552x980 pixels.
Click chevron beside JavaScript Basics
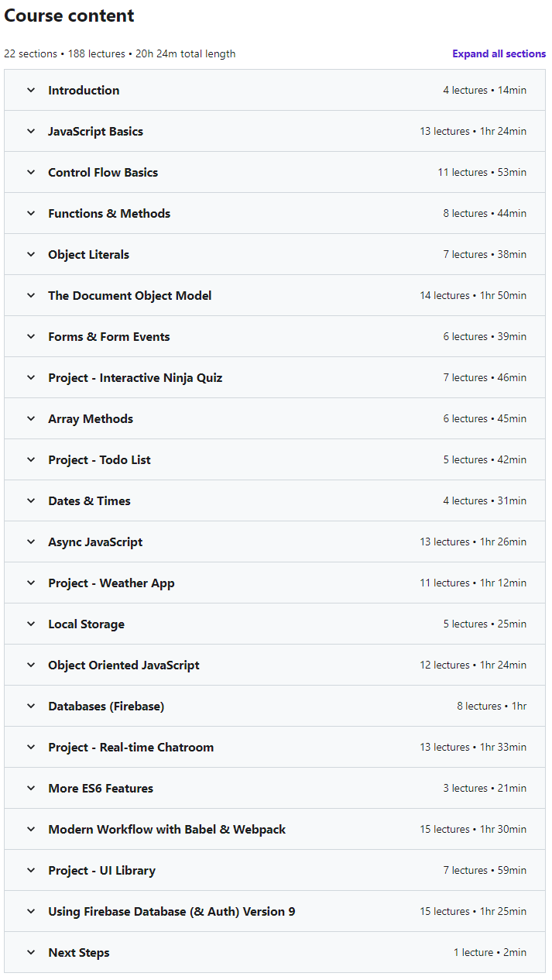pyautogui.click(x=31, y=131)
